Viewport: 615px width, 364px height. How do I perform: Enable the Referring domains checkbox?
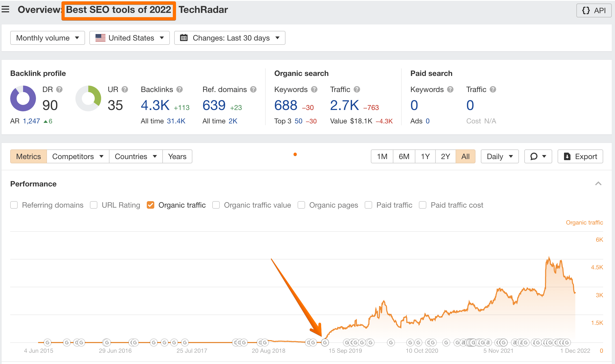[x=14, y=205]
